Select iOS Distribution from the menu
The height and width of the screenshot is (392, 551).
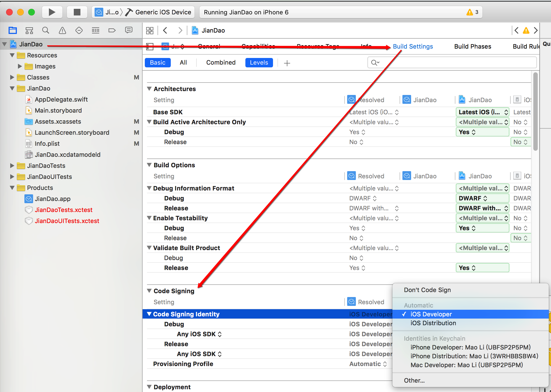pos(433,323)
